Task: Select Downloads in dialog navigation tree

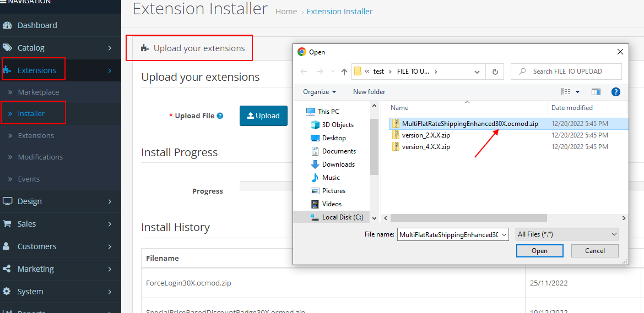Action: click(333, 164)
